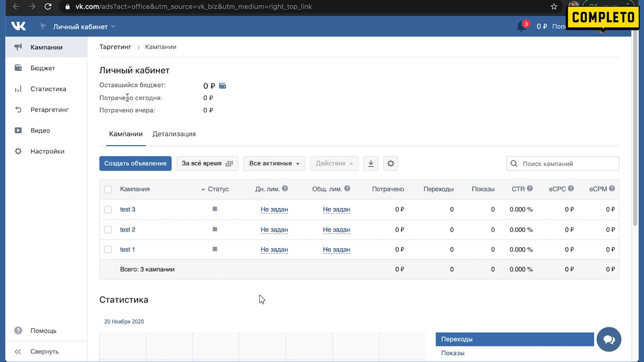
Task: Switch to the Детализация tab
Action: tap(174, 134)
